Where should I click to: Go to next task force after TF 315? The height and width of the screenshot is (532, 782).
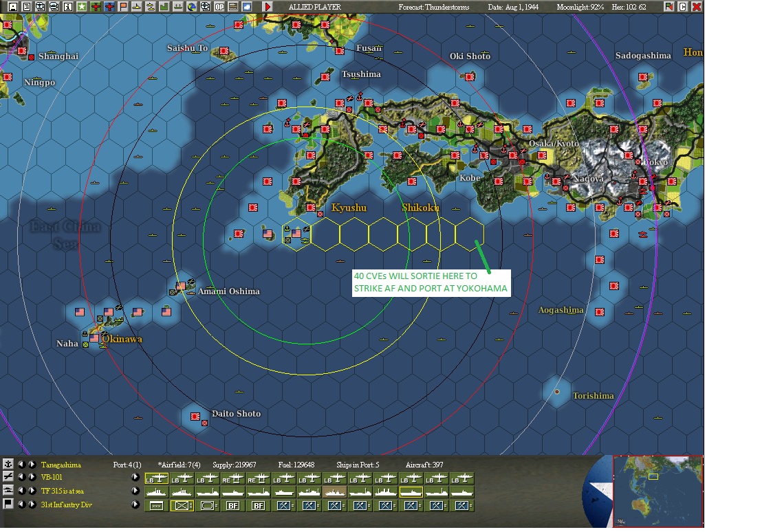[x=32, y=491]
